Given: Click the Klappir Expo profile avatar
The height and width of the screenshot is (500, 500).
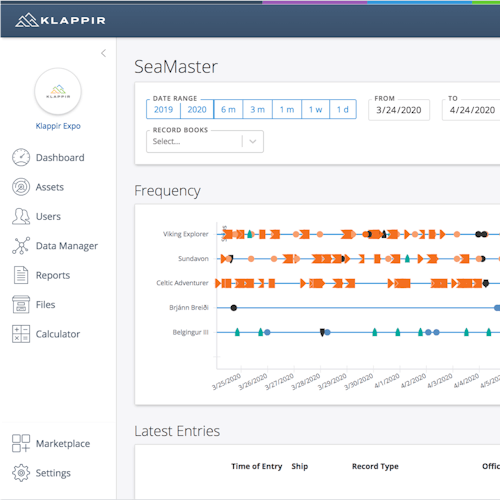Looking at the screenshot, I should tap(58, 91).
